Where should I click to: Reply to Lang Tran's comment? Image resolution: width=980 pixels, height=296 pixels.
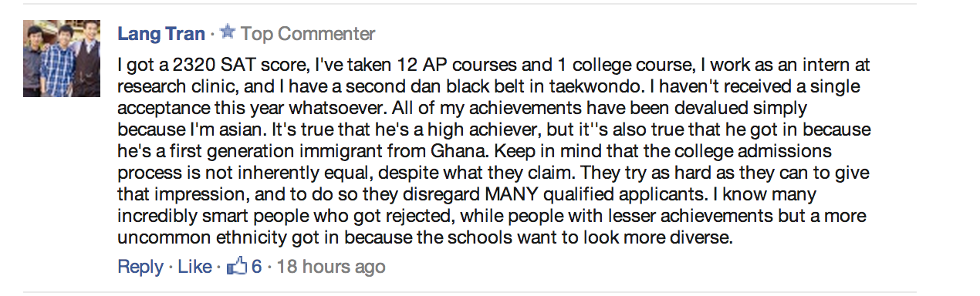coord(140,267)
